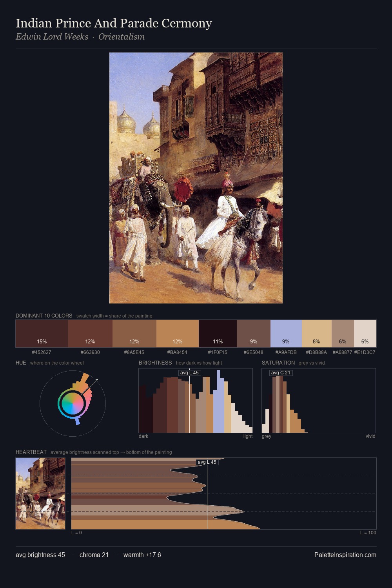Click the SATURATION section heading
The height and width of the screenshot is (588, 392).
(x=278, y=363)
